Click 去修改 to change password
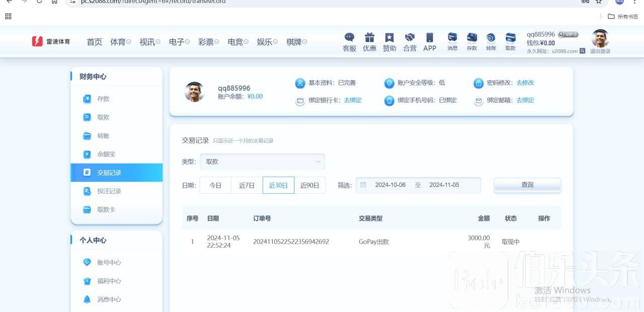This screenshot has height=312, width=644. [525, 83]
